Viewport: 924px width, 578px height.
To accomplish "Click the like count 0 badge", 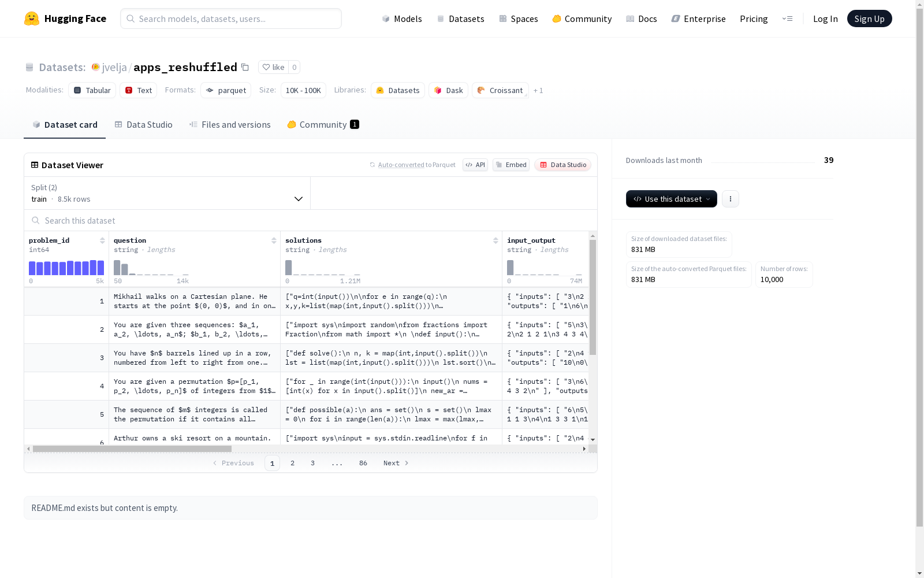I will coord(294,67).
